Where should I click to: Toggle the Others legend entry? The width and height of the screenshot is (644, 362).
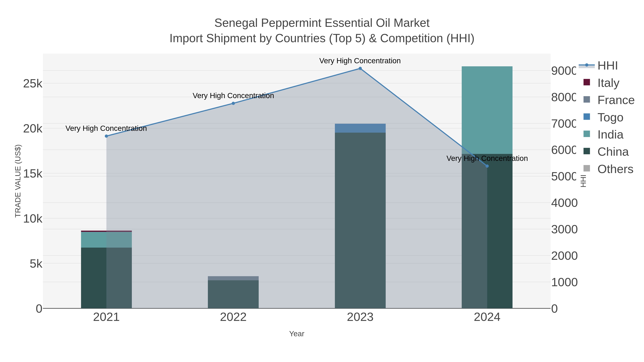pos(608,169)
